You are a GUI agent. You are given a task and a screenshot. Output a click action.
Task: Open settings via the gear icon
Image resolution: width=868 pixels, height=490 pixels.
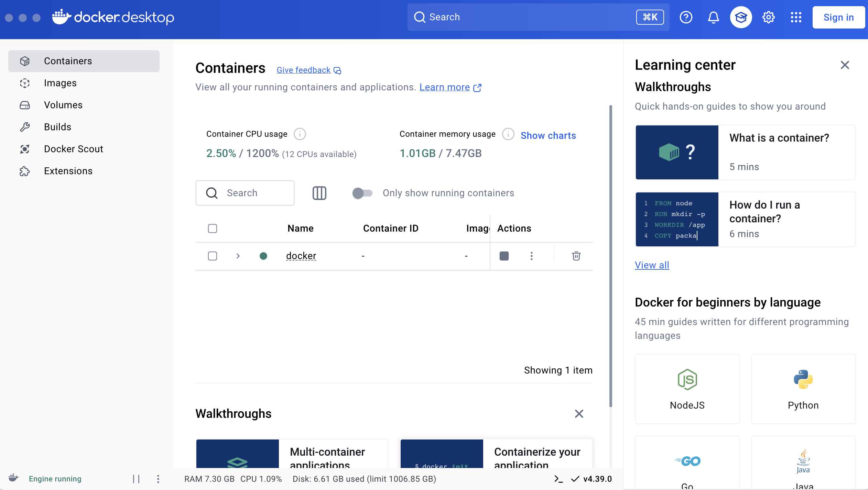[x=768, y=17]
